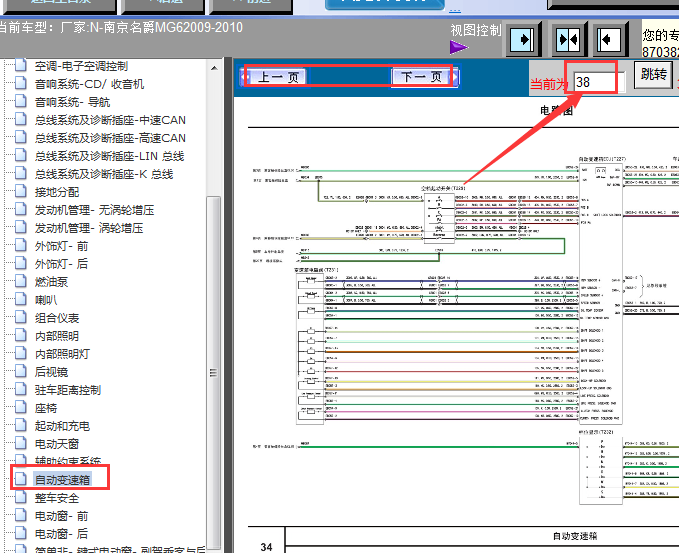
Task: Open 总线系统及诊断插座-中速CAN diagram
Action: pyautogui.click(x=110, y=120)
